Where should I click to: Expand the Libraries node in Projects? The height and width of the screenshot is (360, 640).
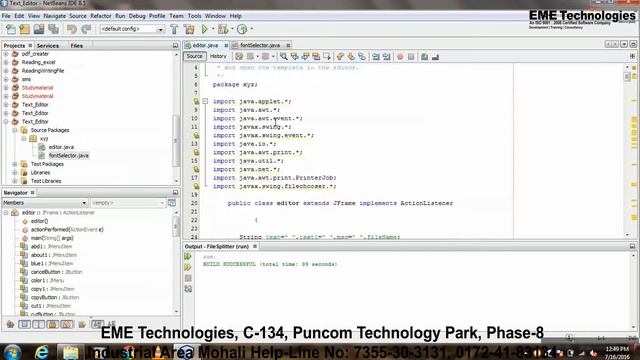15,173
